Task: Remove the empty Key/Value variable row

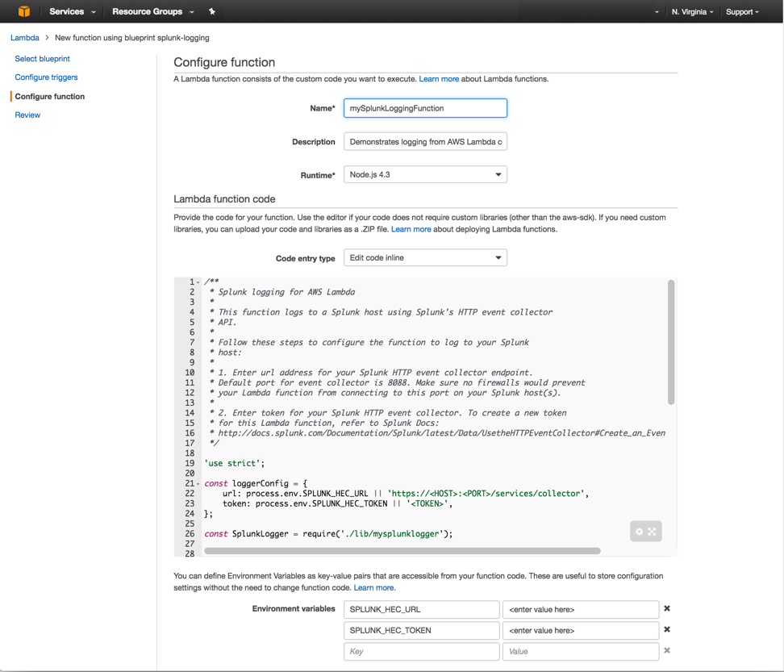Action: point(667,650)
